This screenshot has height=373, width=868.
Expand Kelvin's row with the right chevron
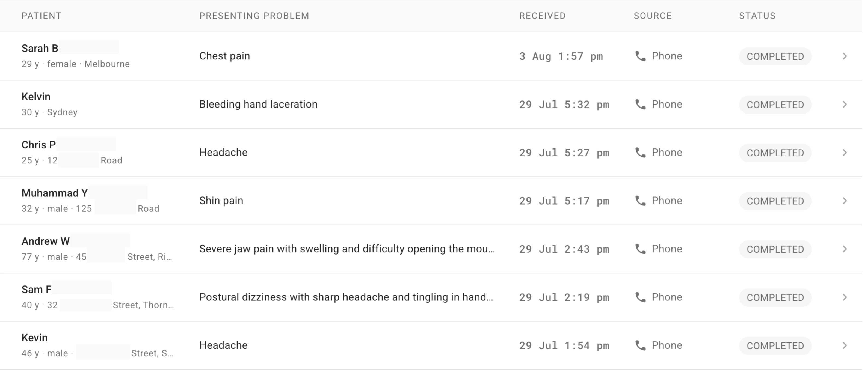click(845, 104)
